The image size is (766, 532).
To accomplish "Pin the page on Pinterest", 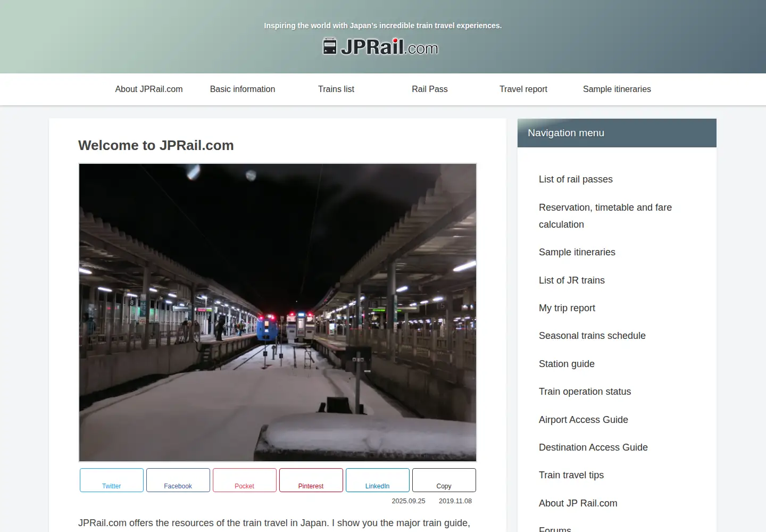I will click(x=311, y=480).
